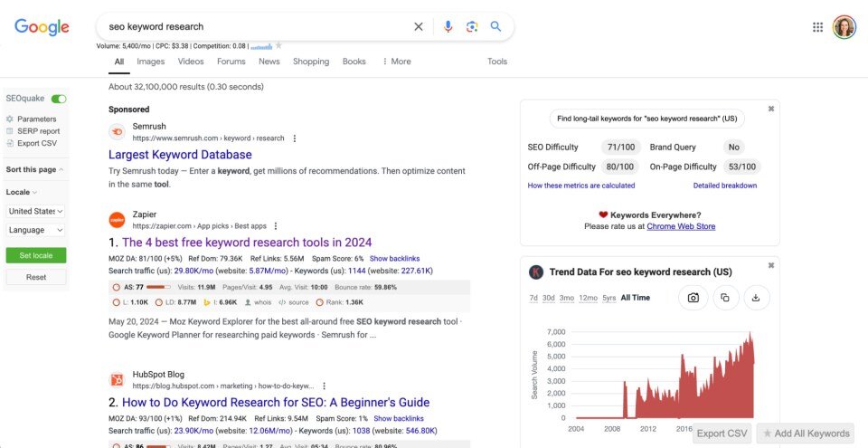The width and height of the screenshot is (868, 448).
Task: Select the 12mo trend range
Action: coord(588,298)
